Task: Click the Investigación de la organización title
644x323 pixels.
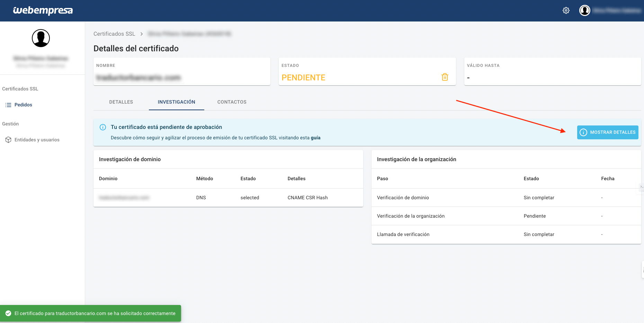Action: (x=417, y=159)
